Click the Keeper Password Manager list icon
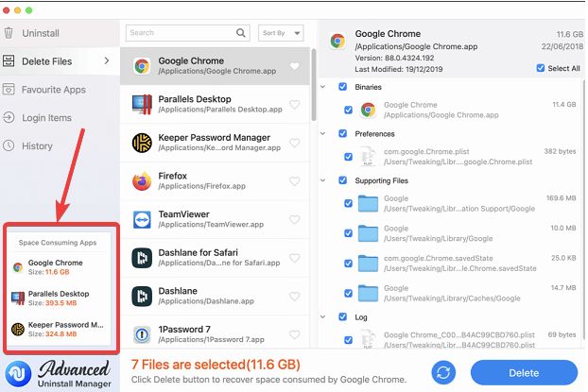 coord(142,143)
